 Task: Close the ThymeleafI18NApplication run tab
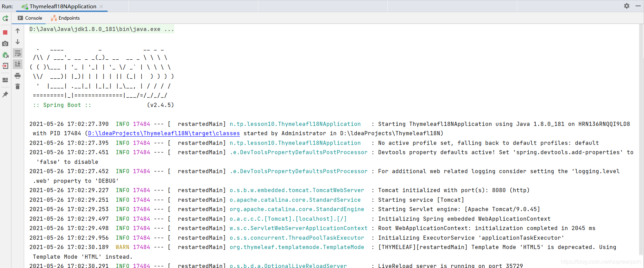(101, 7)
